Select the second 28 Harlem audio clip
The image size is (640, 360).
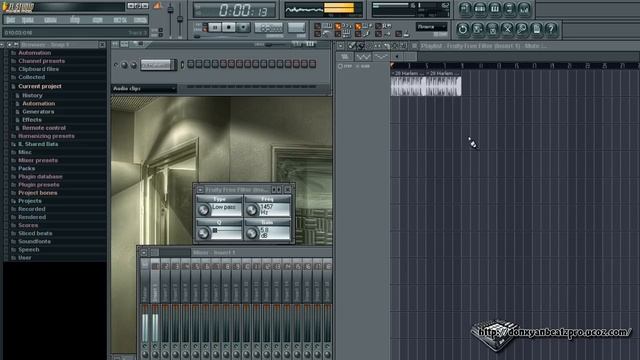click(444, 83)
